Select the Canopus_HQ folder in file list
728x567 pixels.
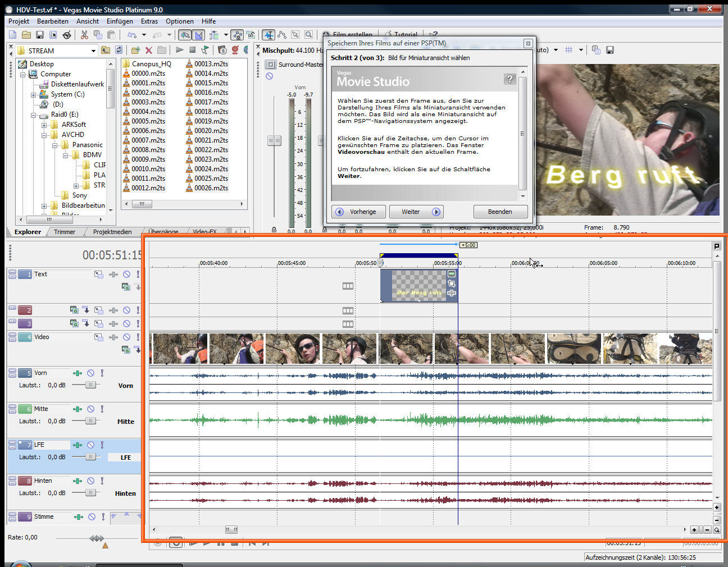click(147, 64)
